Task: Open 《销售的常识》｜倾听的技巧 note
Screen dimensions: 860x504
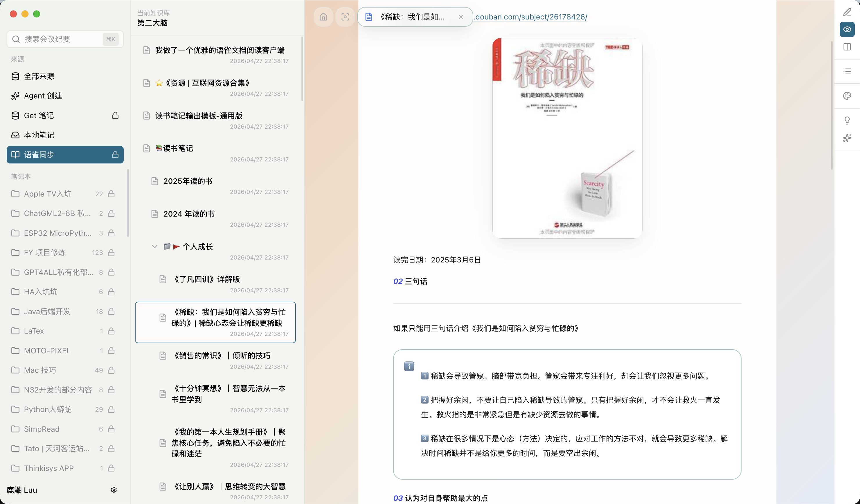Action: 215,360
